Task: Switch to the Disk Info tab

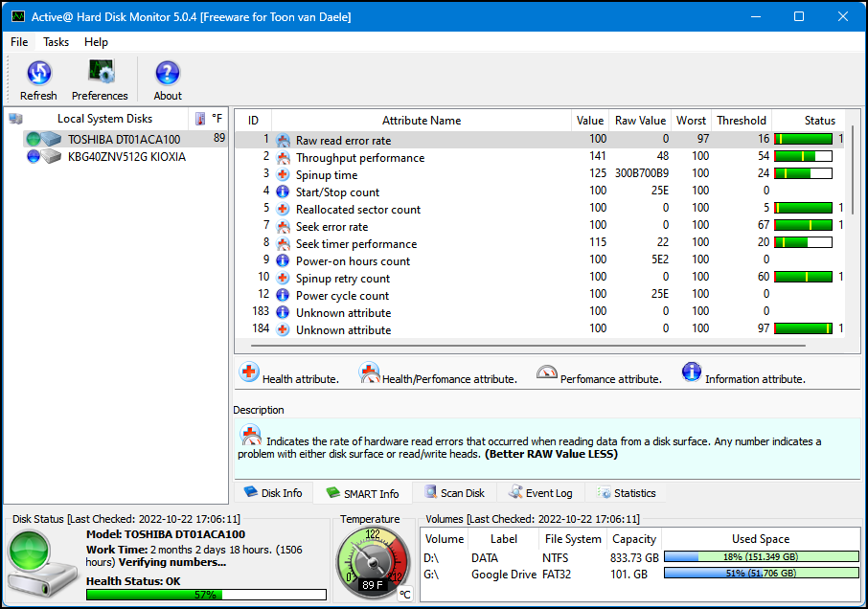Action: [274, 493]
